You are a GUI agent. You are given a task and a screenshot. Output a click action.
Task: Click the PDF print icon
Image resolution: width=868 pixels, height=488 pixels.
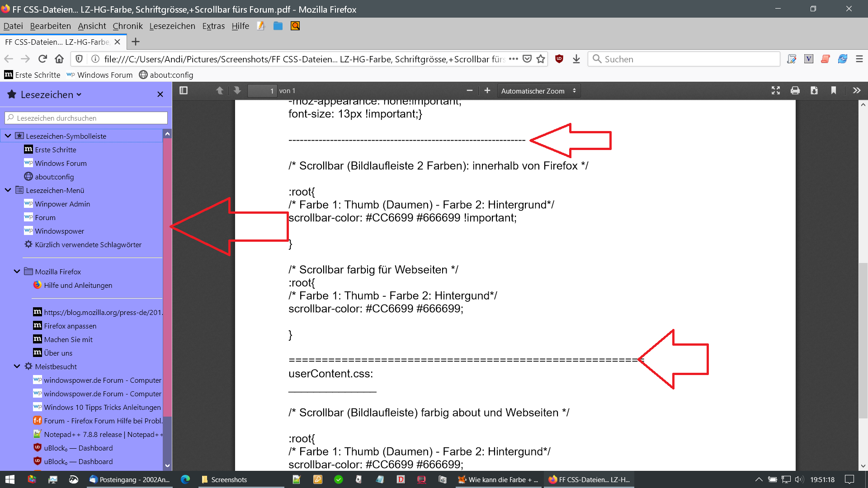pyautogui.click(x=795, y=90)
